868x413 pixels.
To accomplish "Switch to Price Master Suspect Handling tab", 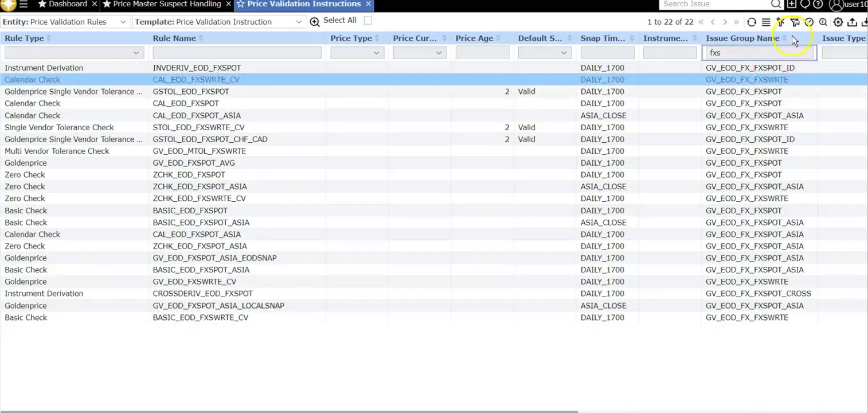I will (x=167, y=4).
